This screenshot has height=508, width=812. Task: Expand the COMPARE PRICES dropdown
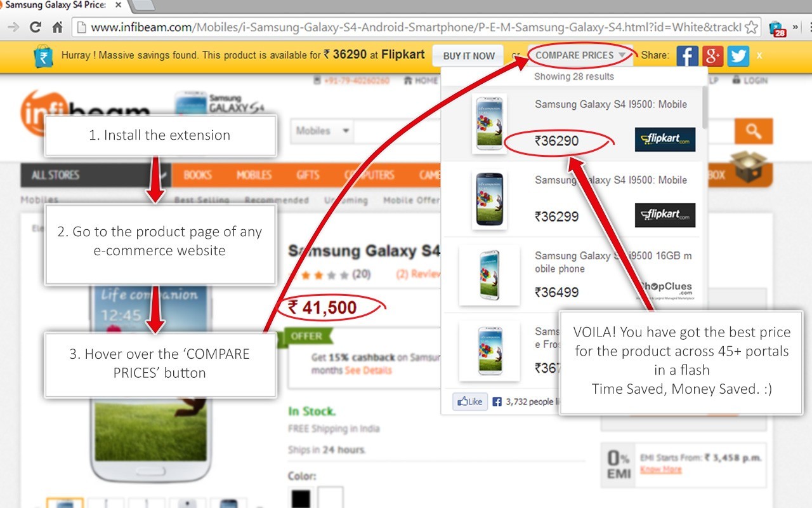(580, 55)
